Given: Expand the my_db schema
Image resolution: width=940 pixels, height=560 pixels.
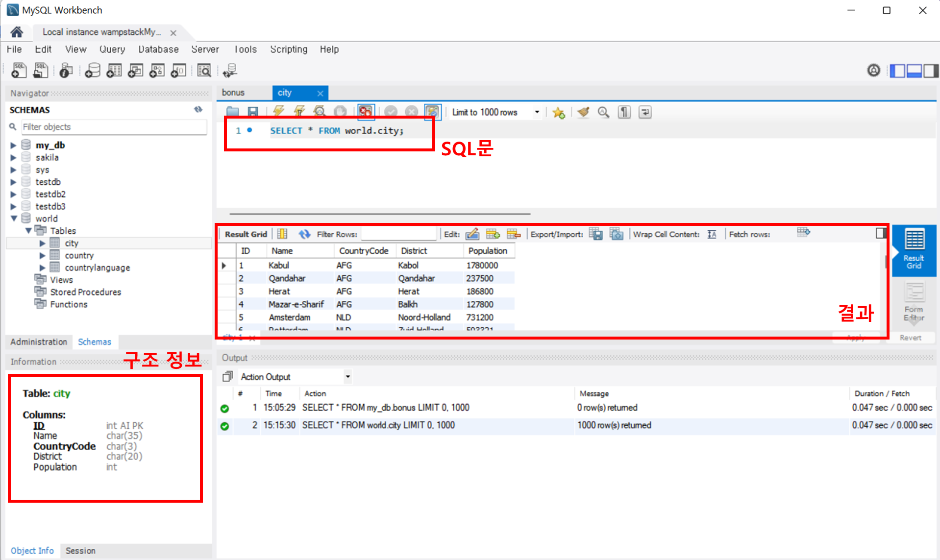Looking at the screenshot, I should pyautogui.click(x=14, y=145).
